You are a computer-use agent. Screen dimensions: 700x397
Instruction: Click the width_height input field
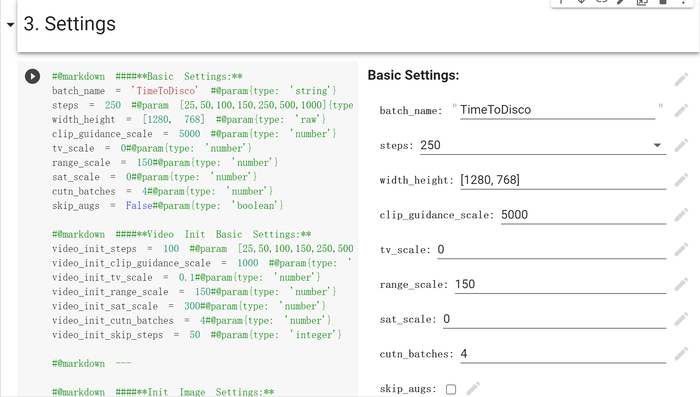[563, 180]
